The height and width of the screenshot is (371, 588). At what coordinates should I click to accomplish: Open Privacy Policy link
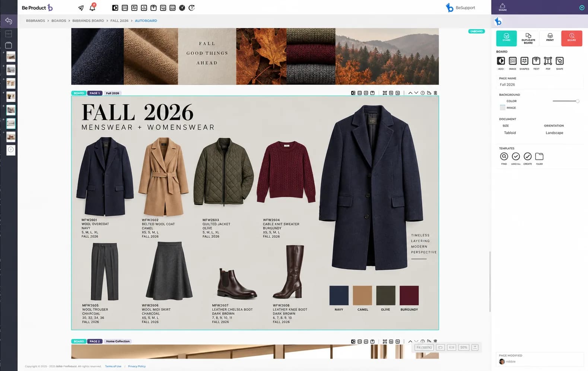[137, 367]
